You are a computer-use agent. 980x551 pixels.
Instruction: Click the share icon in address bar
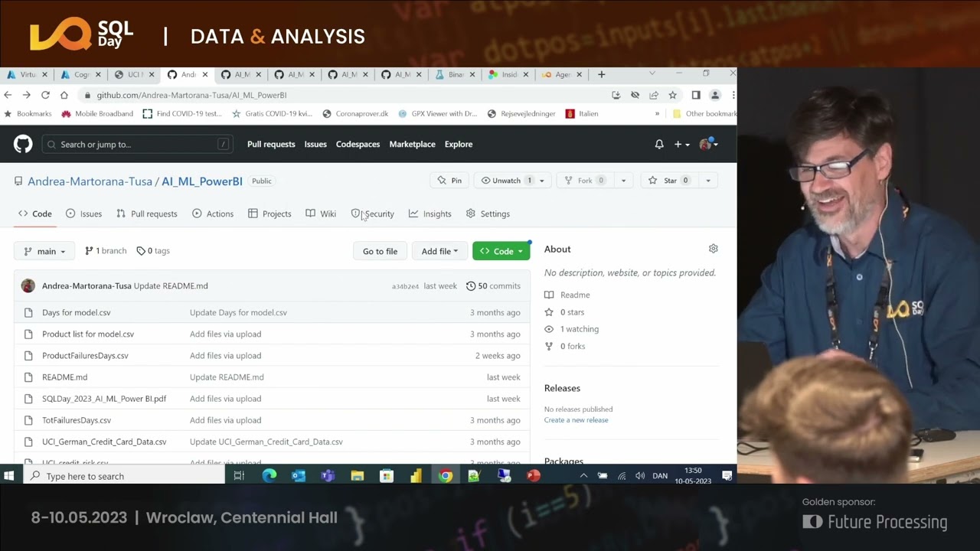pyautogui.click(x=654, y=95)
